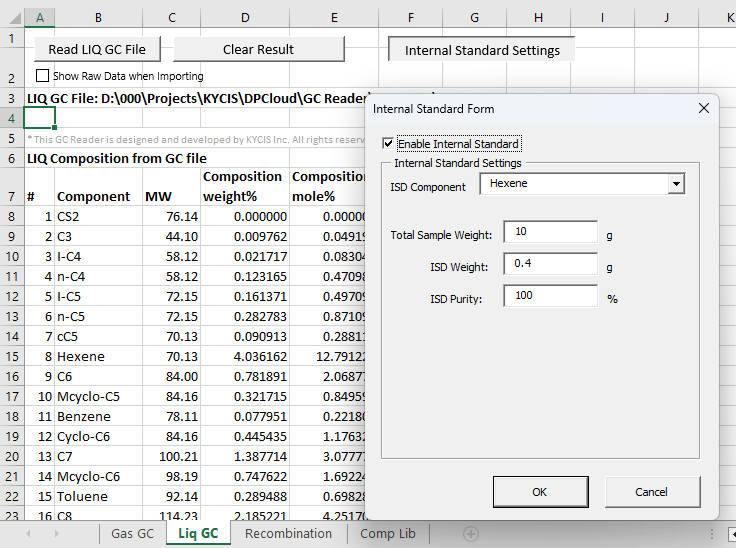
Task: Click the ISD Weight input field
Action: (550, 264)
